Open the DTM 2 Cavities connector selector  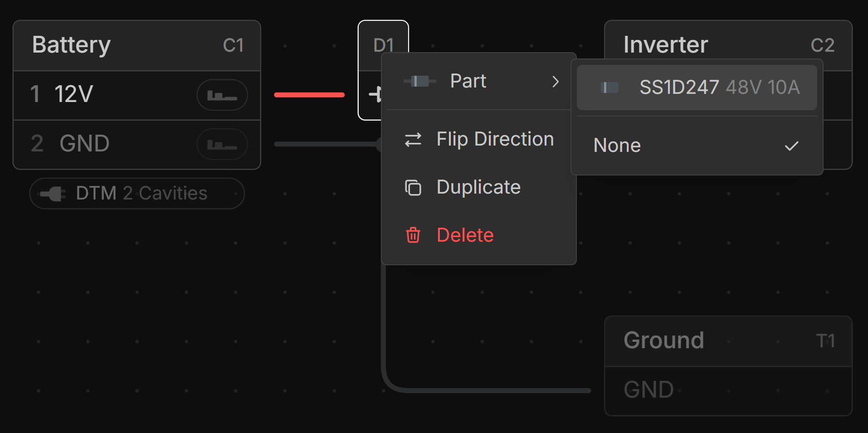137,194
